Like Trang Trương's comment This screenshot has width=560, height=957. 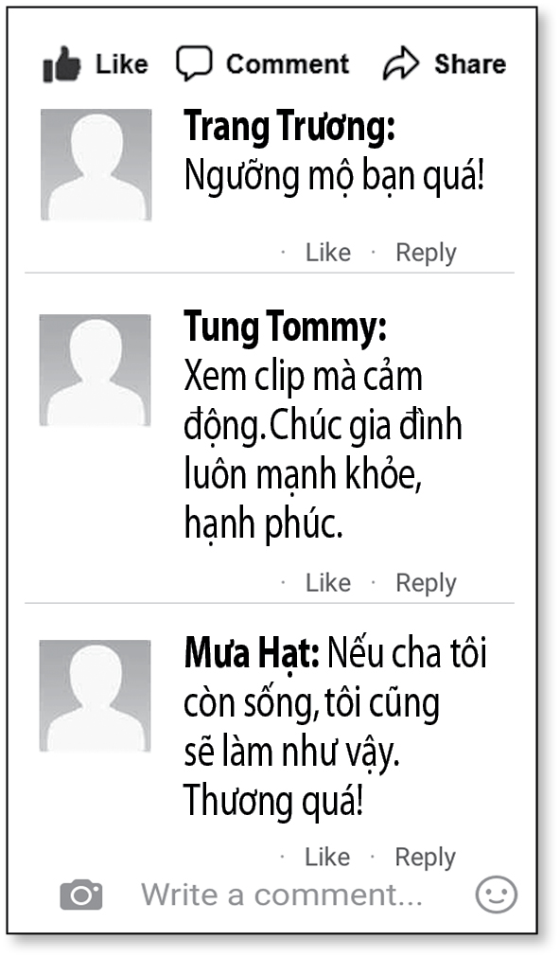[327, 253]
